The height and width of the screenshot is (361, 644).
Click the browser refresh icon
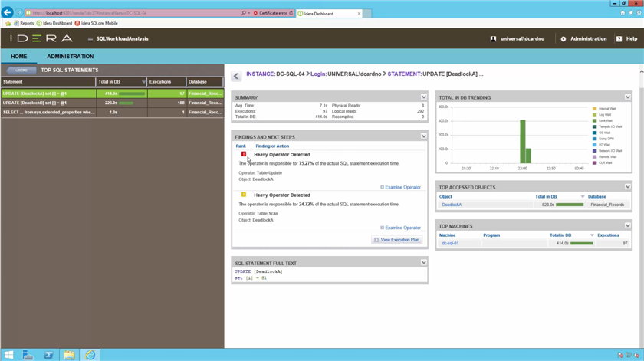pyautogui.click(x=291, y=13)
